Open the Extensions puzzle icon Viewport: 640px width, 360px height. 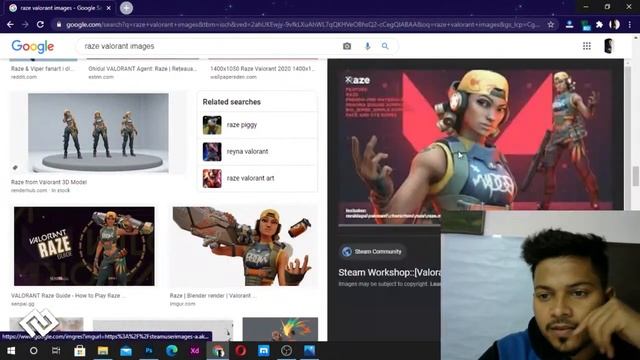599,24
